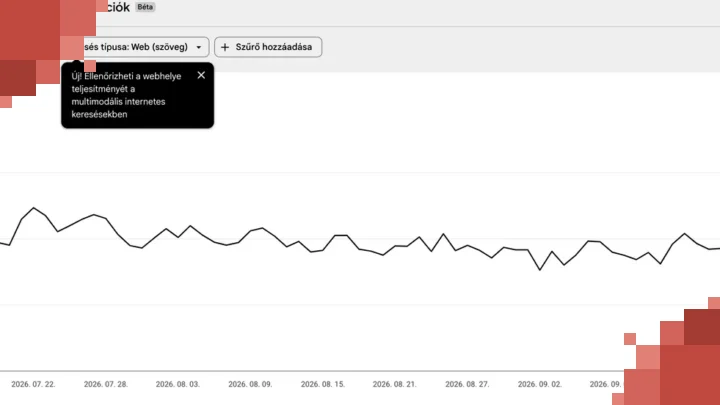Select the 2026. 07. 22. date label

(x=33, y=384)
